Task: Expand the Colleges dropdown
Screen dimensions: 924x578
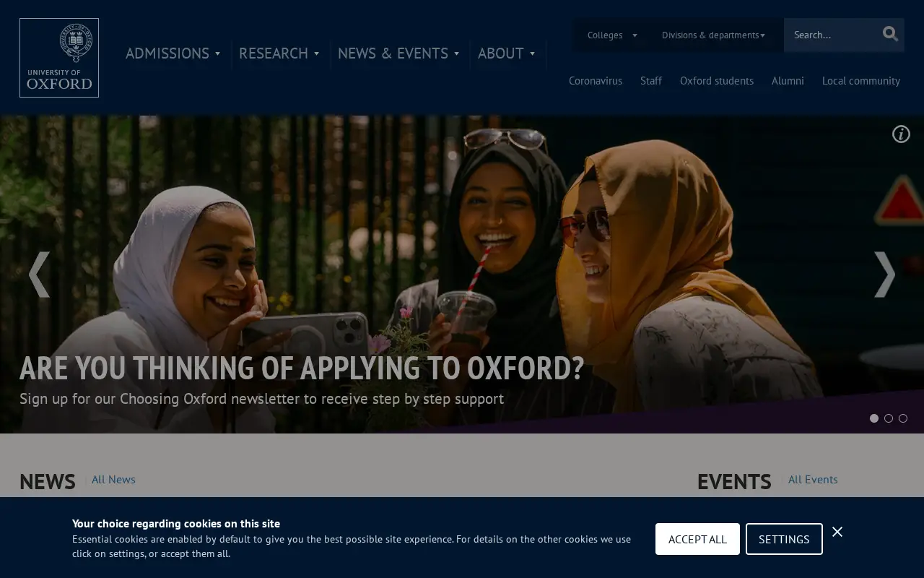Action: click(612, 35)
